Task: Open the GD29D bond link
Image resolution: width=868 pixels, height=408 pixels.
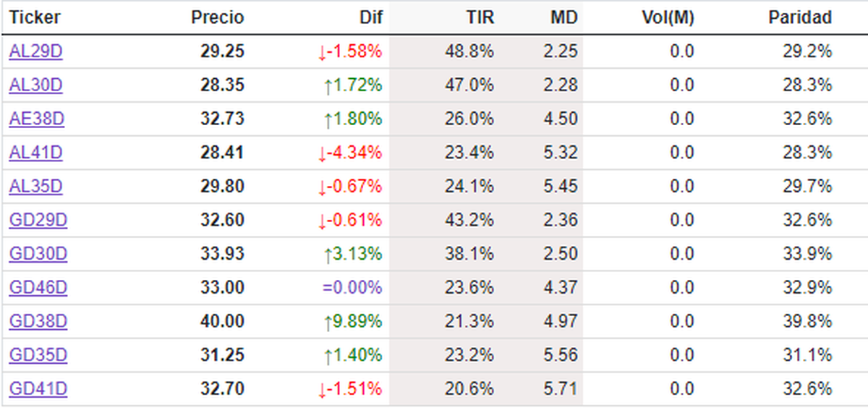Action: [x=38, y=220]
